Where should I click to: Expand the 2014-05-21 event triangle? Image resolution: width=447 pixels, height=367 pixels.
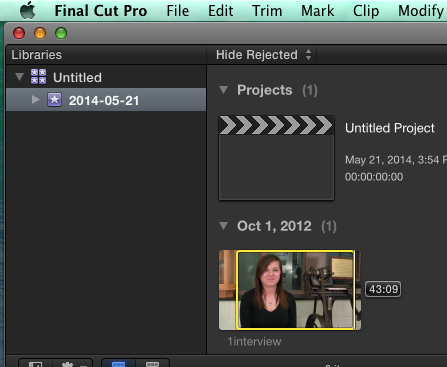click(35, 100)
